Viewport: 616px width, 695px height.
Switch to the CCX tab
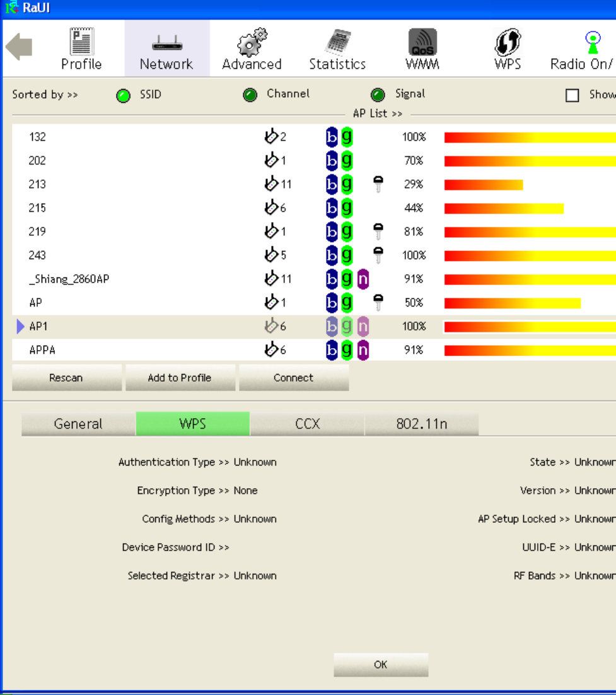click(x=307, y=424)
